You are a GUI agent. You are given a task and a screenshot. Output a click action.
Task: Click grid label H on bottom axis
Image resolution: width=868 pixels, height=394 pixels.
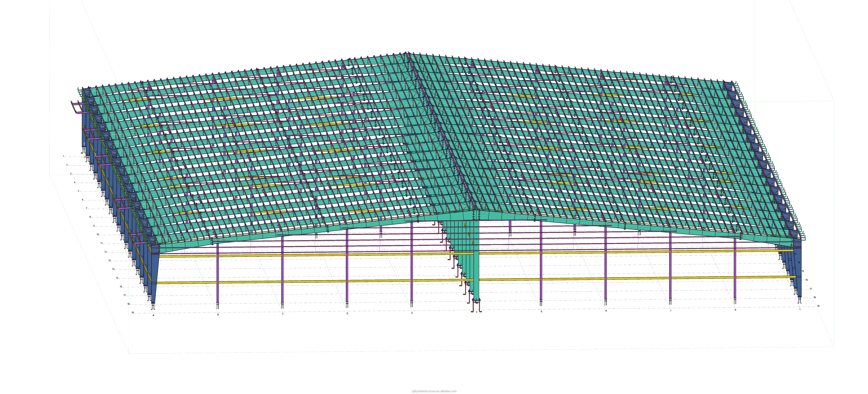click(606, 311)
